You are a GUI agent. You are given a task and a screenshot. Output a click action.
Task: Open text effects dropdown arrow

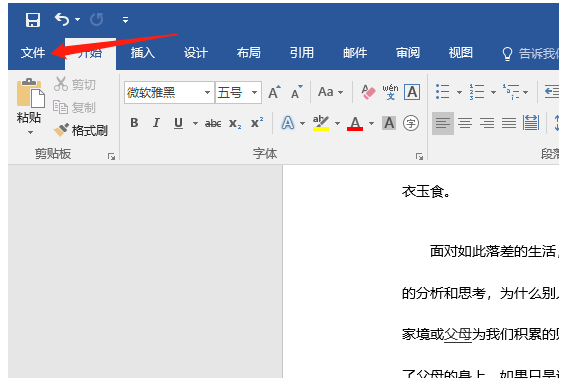[302, 123]
